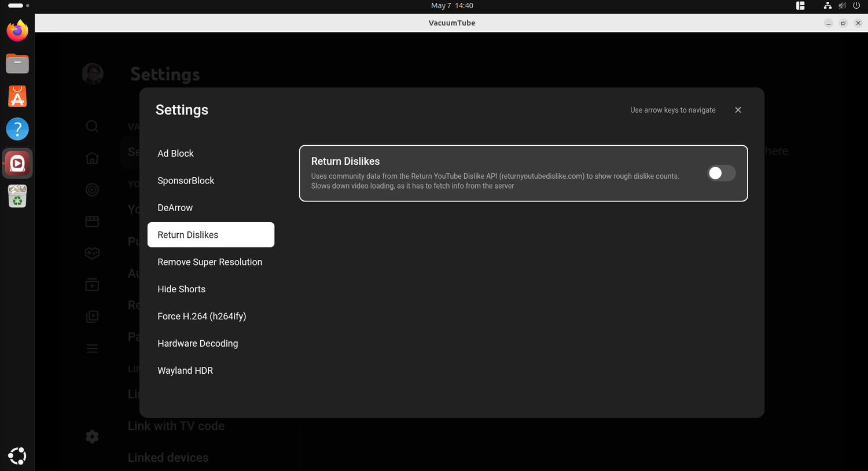Click the search icon in sidebar
Image resolution: width=868 pixels, height=471 pixels.
pyautogui.click(x=92, y=126)
